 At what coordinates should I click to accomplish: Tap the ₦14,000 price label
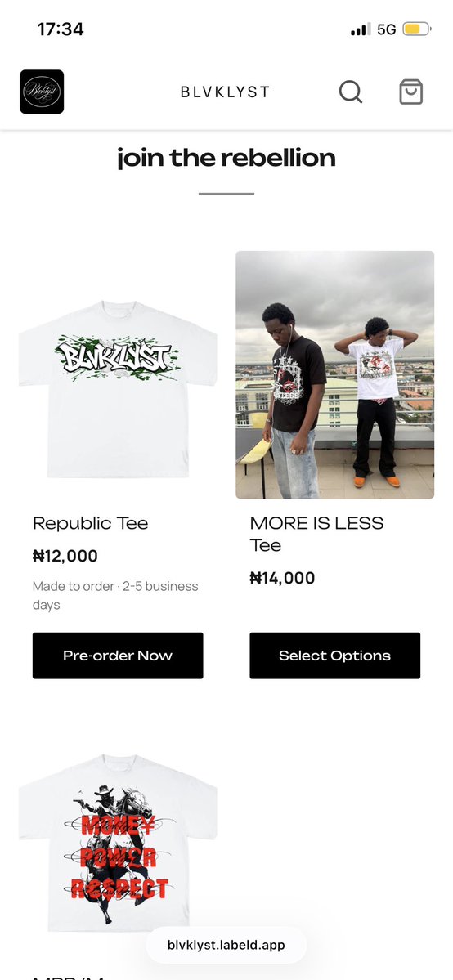point(282,578)
